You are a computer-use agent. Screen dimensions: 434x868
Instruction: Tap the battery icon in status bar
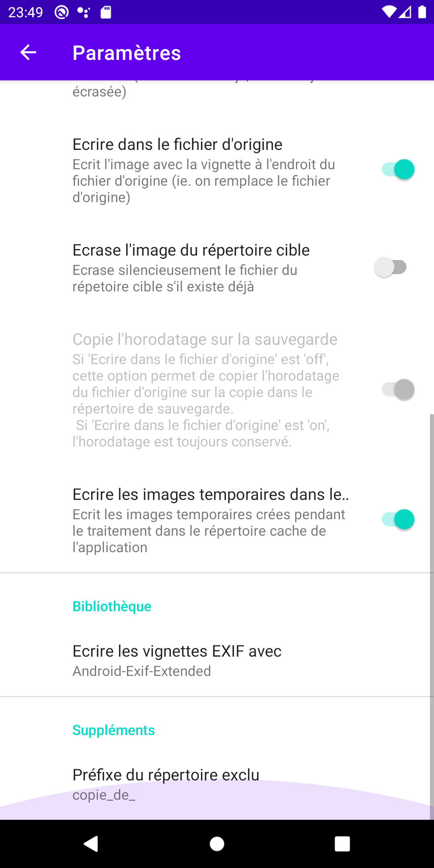click(422, 12)
